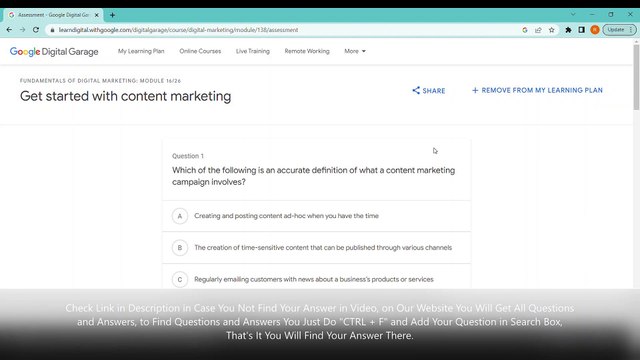This screenshot has height=360, width=640.
Task: Click answer text 'Creating and posting content ad-hoc'
Action: pos(287,216)
